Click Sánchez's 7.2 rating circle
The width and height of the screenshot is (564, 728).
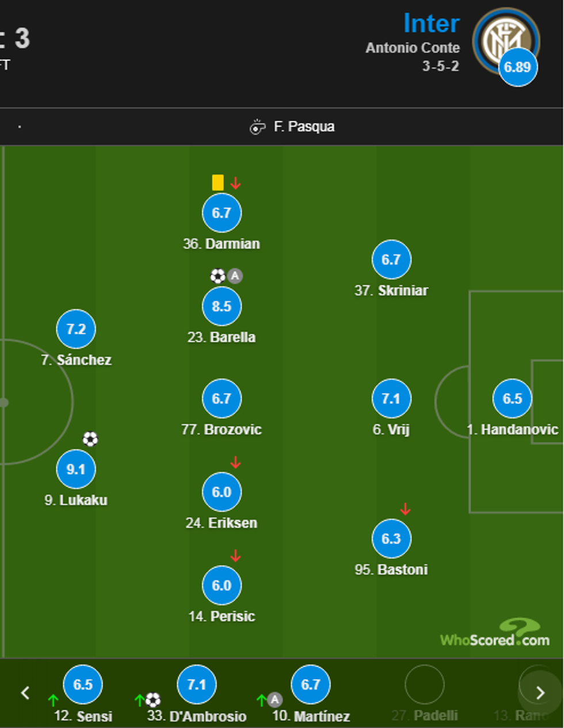(x=76, y=329)
